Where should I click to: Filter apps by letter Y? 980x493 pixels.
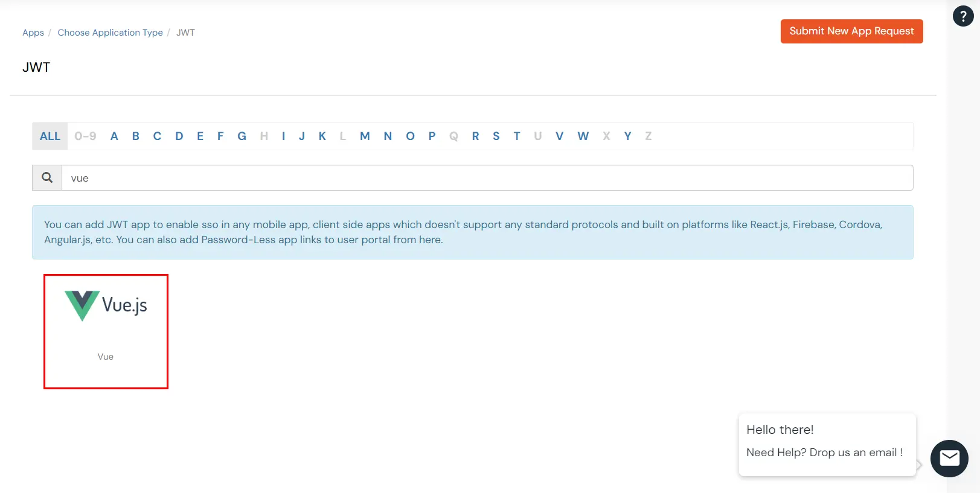628,136
